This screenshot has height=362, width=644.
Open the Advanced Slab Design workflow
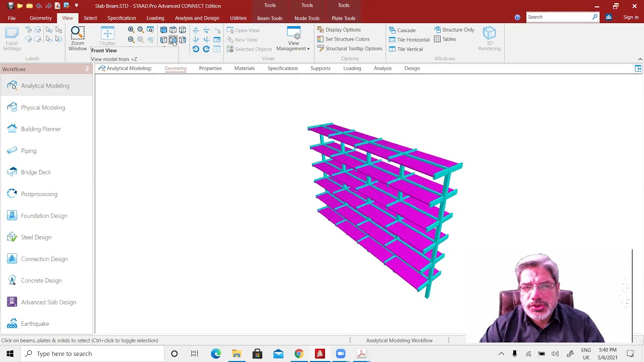pos(46,302)
